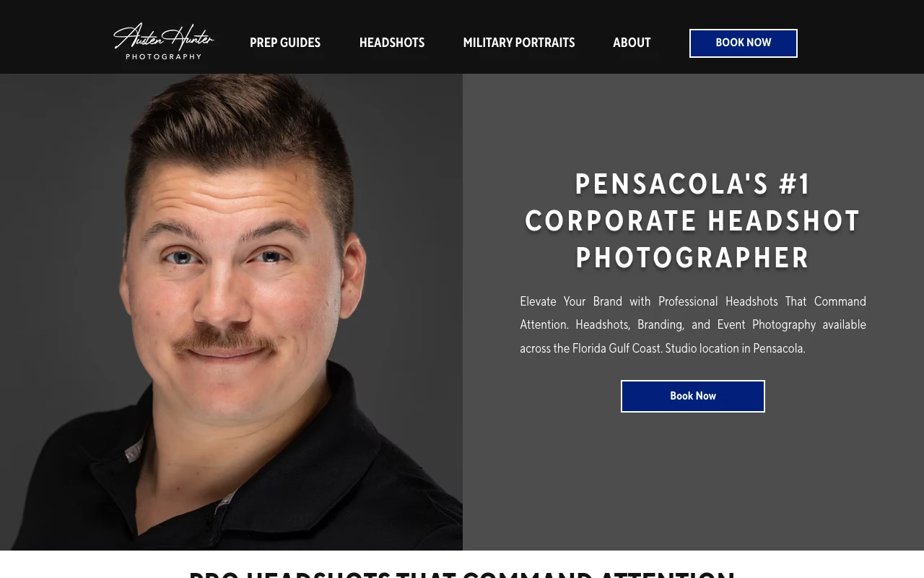Open the Prep Guides menu item
This screenshot has width=924, height=578.
pos(285,43)
